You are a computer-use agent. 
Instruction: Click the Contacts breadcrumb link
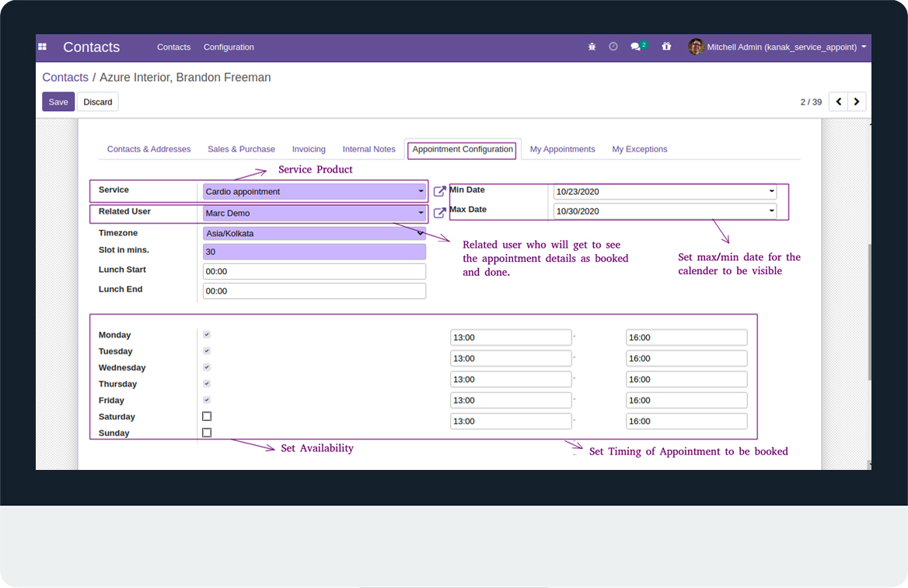pyautogui.click(x=65, y=78)
